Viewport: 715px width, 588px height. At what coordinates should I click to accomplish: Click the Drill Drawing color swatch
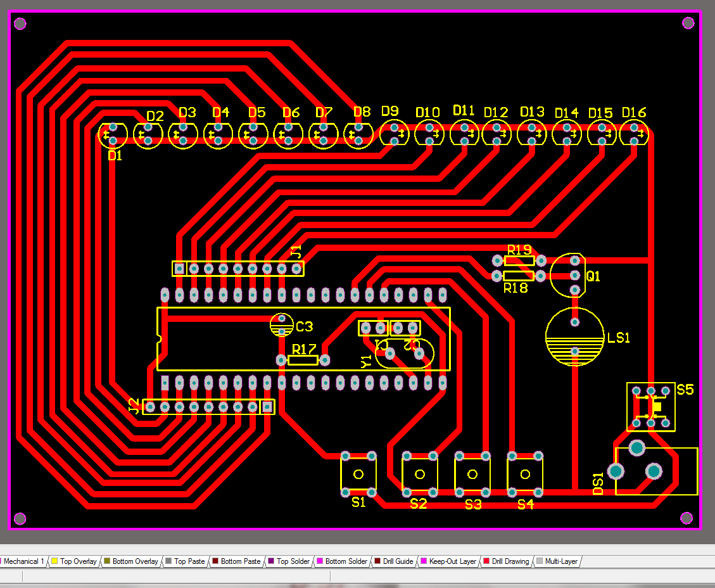click(x=486, y=561)
